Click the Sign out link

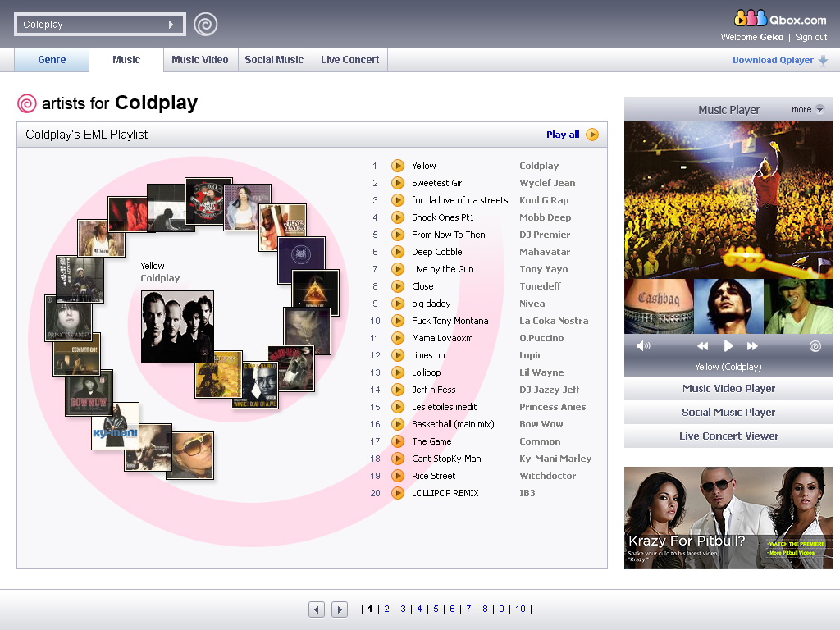(x=811, y=37)
